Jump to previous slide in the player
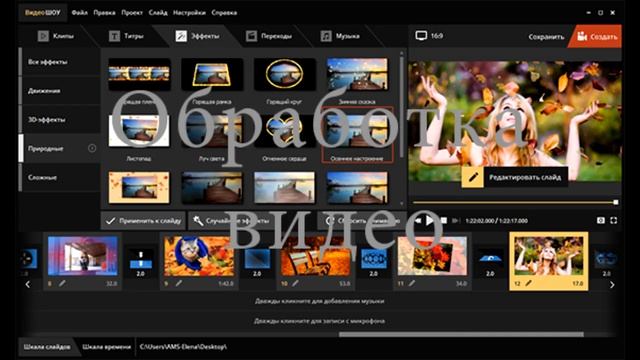Image resolution: width=640 pixels, height=360 pixels. coord(418,220)
